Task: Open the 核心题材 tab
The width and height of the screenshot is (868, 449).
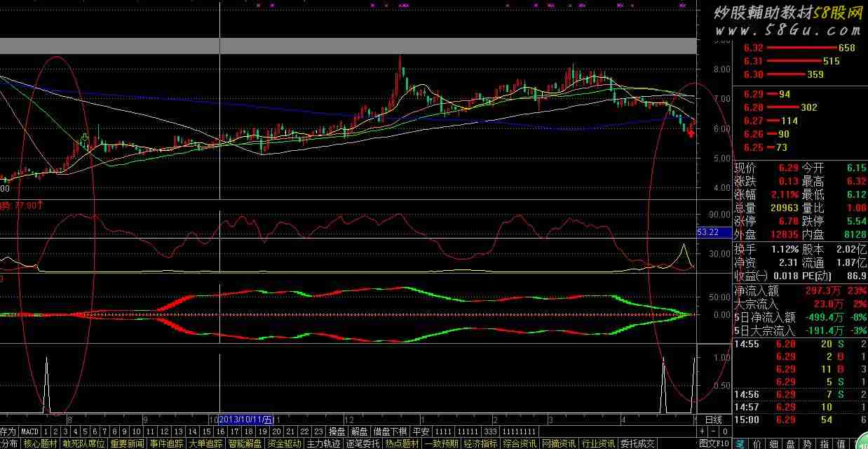Action: tap(41, 443)
